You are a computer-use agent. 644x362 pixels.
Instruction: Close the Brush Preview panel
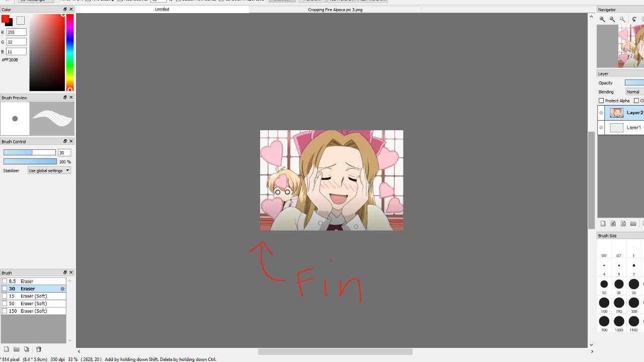pyautogui.click(x=71, y=98)
